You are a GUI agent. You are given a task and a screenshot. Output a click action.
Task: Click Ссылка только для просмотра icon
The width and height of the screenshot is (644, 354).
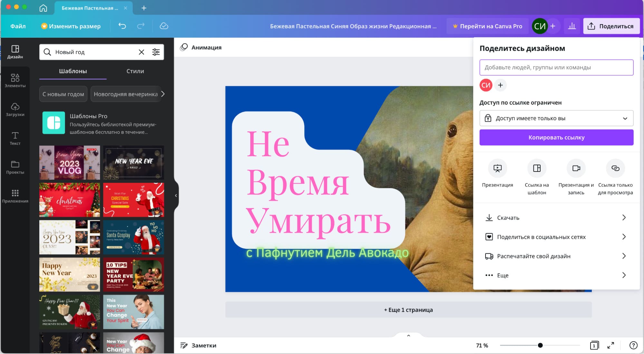click(x=615, y=168)
